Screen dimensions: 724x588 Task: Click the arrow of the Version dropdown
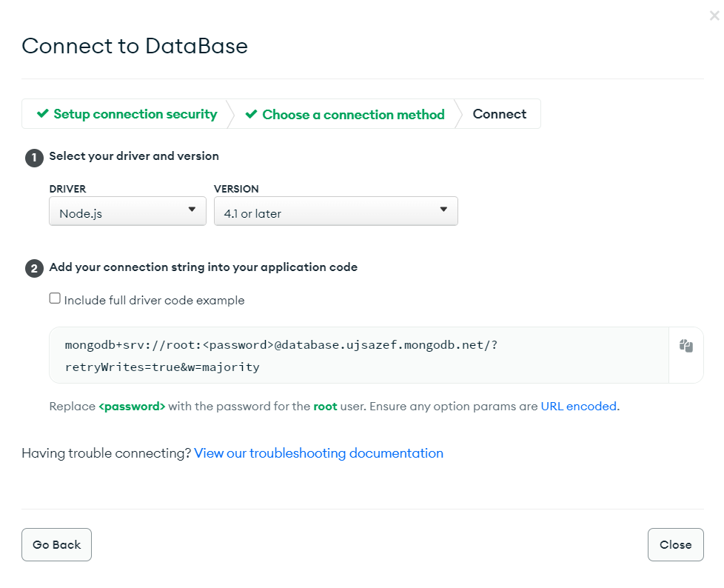443,210
